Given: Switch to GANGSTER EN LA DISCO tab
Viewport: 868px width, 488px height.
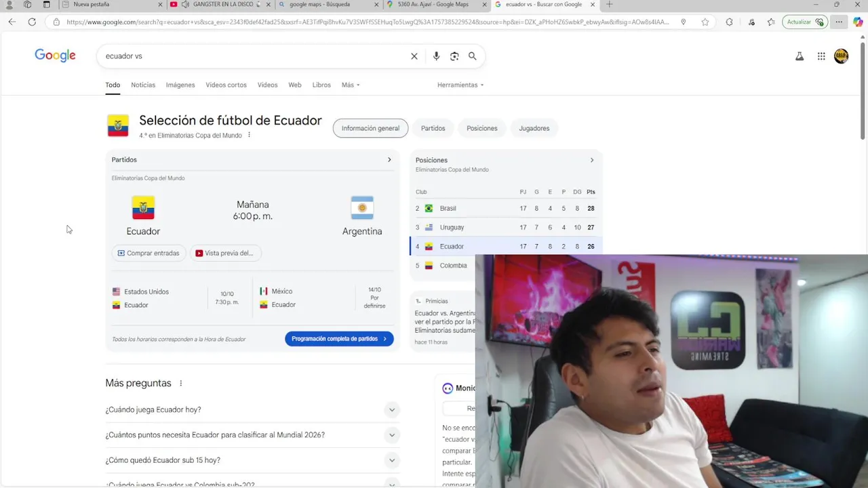Looking at the screenshot, I should (219, 5).
